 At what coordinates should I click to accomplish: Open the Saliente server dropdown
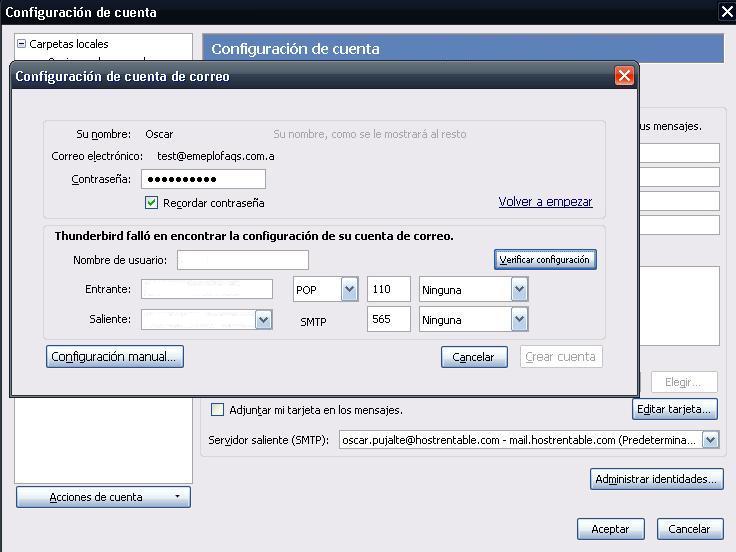[263, 320]
